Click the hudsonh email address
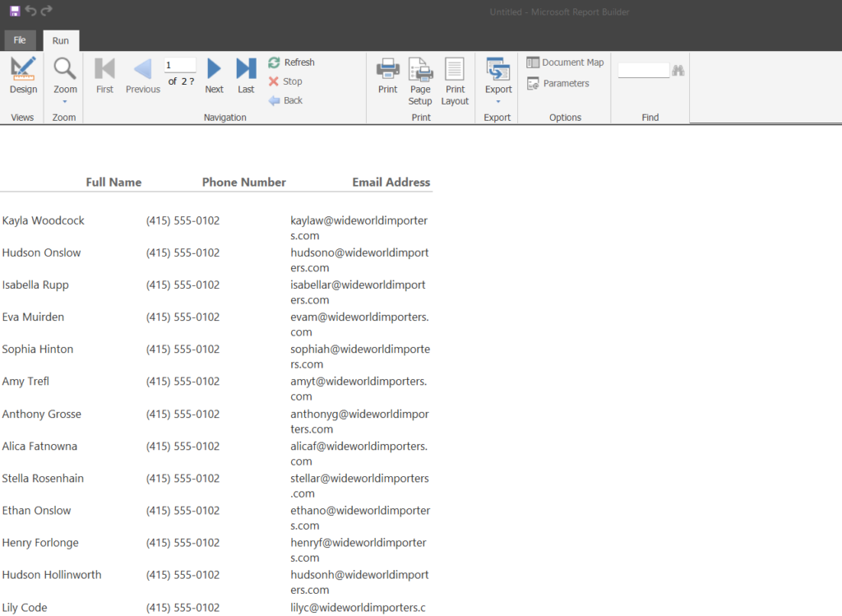842x616 pixels. click(359, 582)
